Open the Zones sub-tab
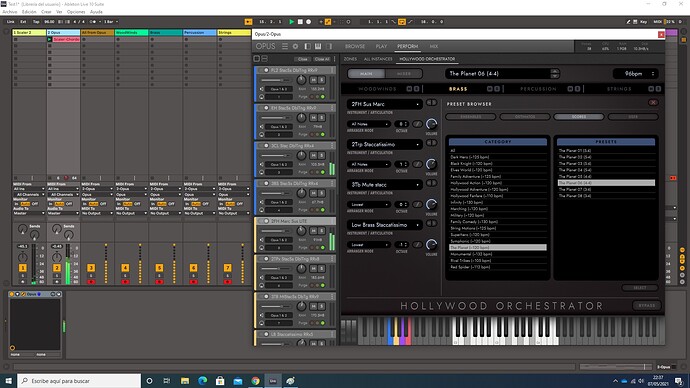 click(350, 59)
